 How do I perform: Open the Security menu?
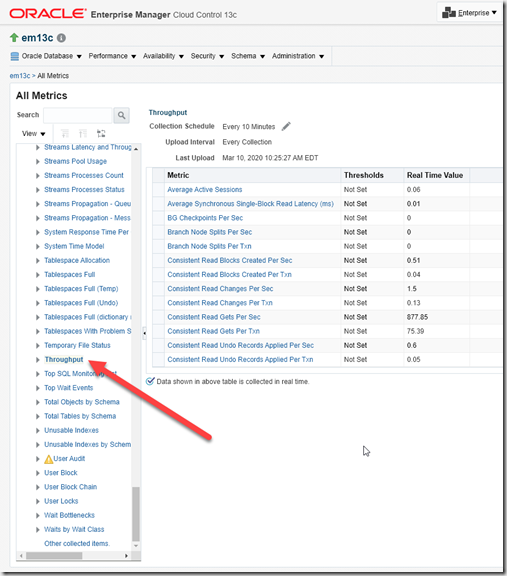point(207,56)
